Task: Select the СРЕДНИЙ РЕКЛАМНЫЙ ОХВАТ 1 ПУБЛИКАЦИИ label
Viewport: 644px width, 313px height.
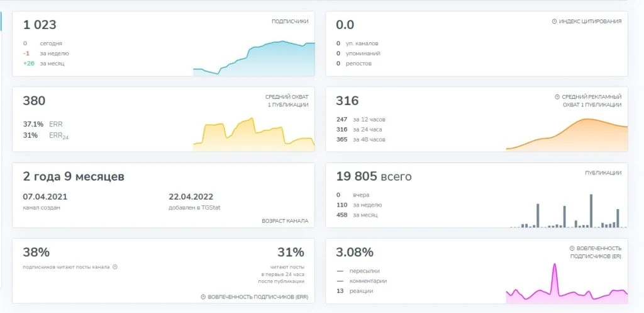Action: pos(592,101)
